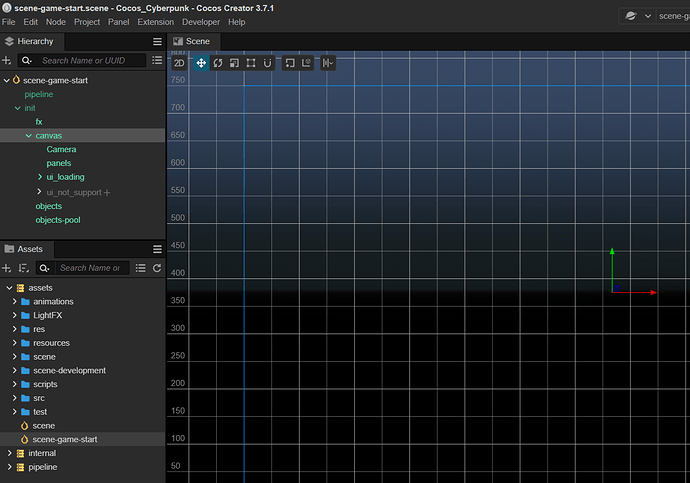Select the Rect transform tool

tap(251, 63)
